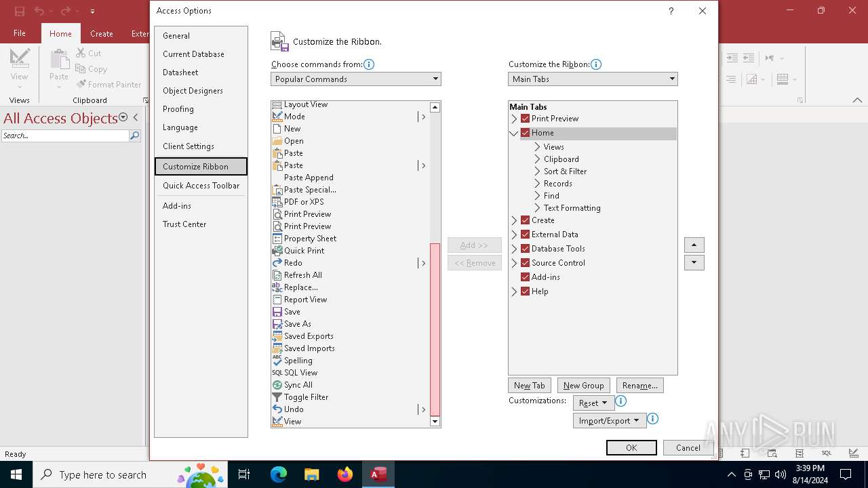Select PDF or XPS command icon

click(x=277, y=202)
